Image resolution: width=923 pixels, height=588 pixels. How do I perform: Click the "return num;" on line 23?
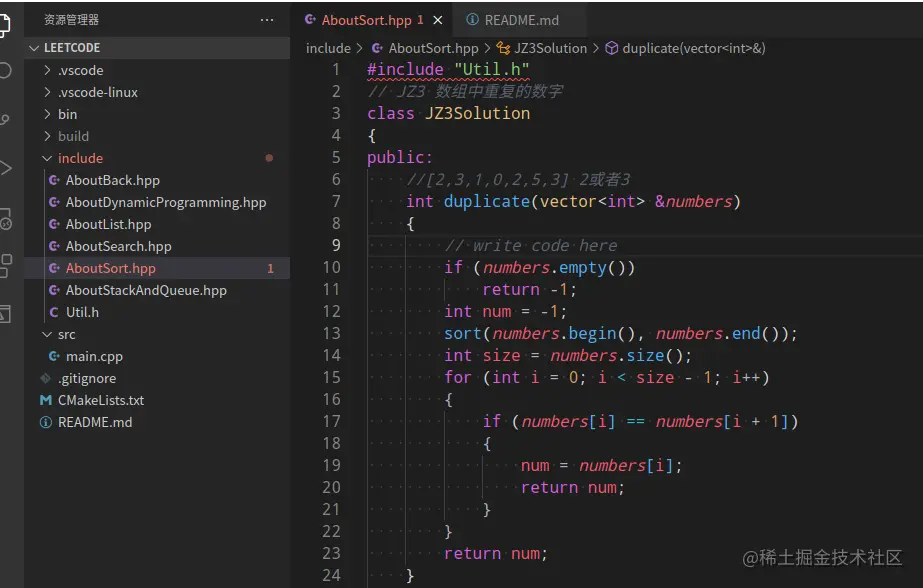tap(496, 553)
